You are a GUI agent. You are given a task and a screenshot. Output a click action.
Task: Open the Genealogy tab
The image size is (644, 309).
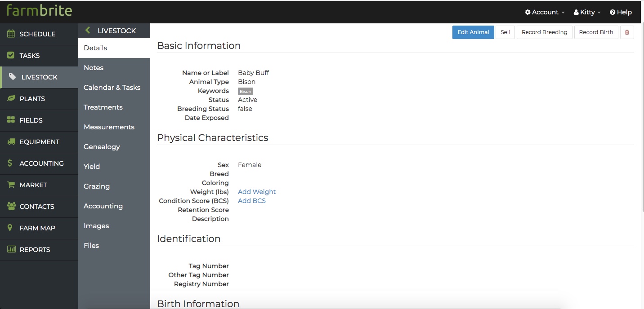coord(102,146)
